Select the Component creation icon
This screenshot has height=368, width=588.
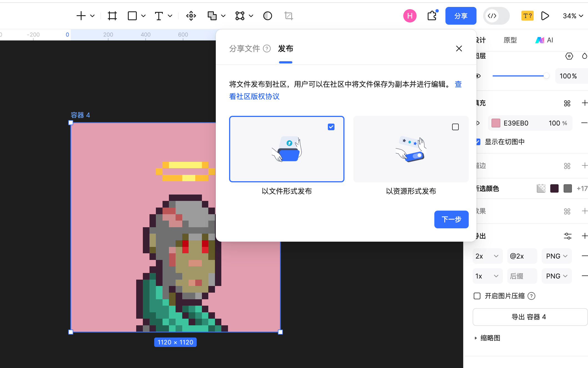click(x=240, y=16)
